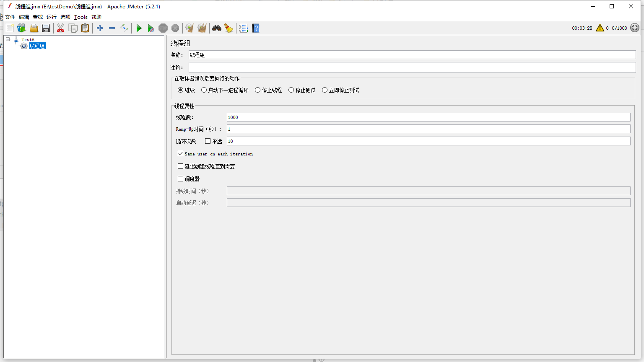
Task: Open log viewer via warning triangle icon
Action: point(600,28)
